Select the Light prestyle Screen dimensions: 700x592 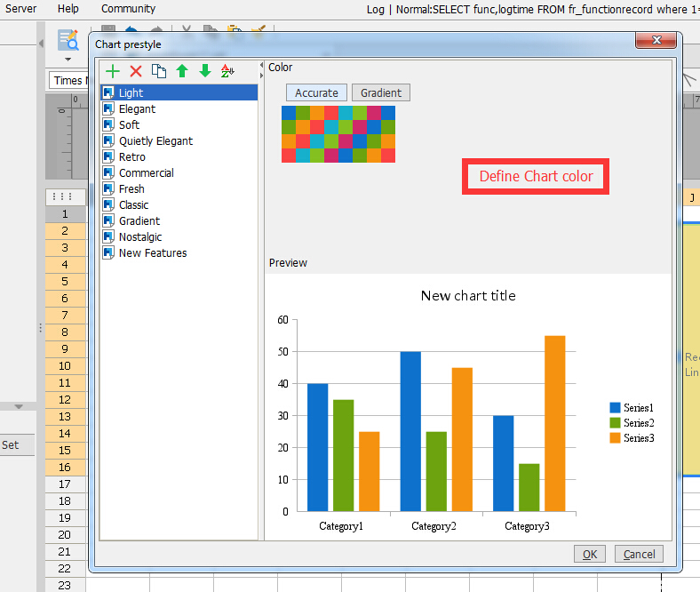(x=179, y=92)
